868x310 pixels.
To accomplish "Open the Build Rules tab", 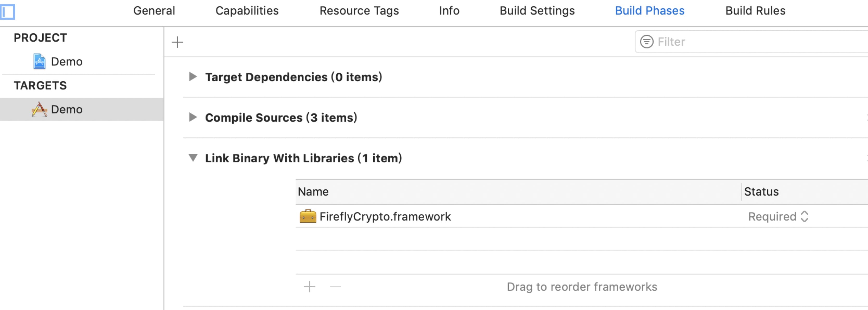I will pyautogui.click(x=755, y=11).
